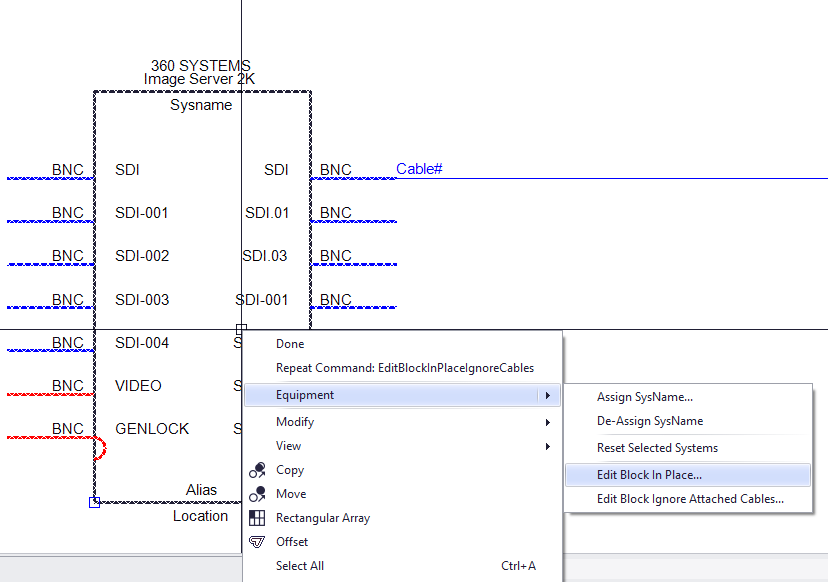Choose Assign SysName... in submenu
828x582 pixels.
(688, 397)
